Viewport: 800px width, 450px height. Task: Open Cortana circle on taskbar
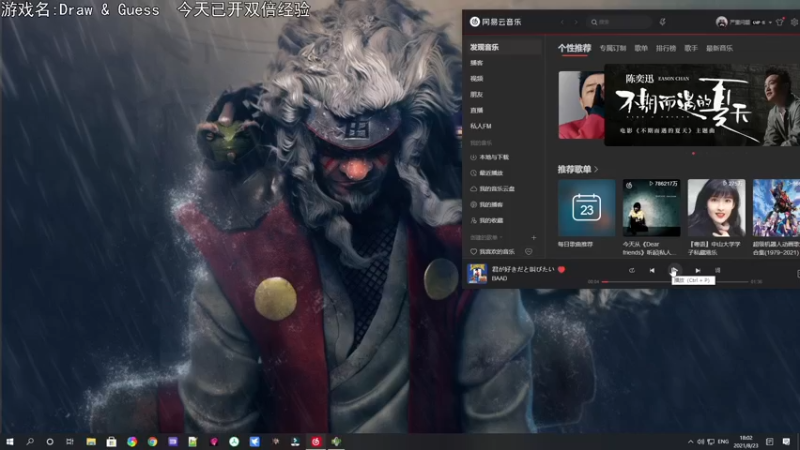click(x=49, y=441)
